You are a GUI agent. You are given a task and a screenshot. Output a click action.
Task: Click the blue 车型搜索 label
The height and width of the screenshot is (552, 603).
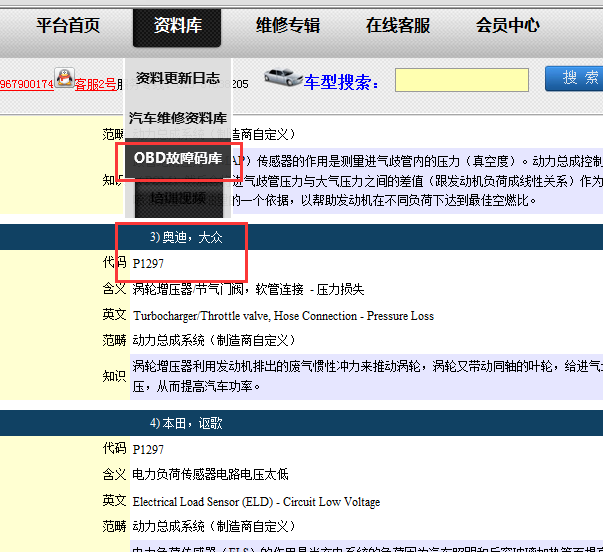click(341, 82)
